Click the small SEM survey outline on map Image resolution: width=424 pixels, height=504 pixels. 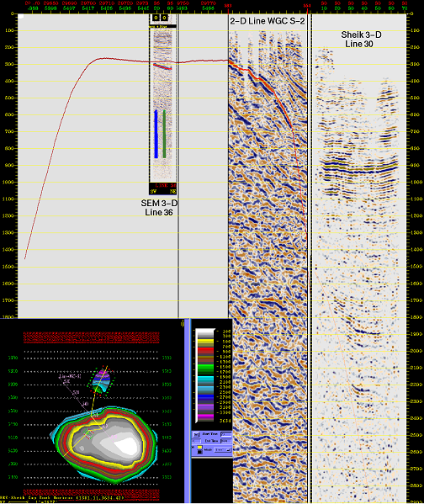coord(101,380)
